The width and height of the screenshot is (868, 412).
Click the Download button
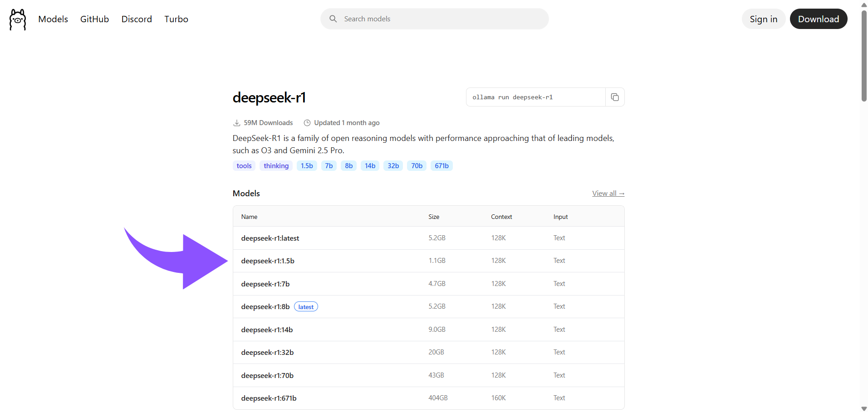pos(819,19)
